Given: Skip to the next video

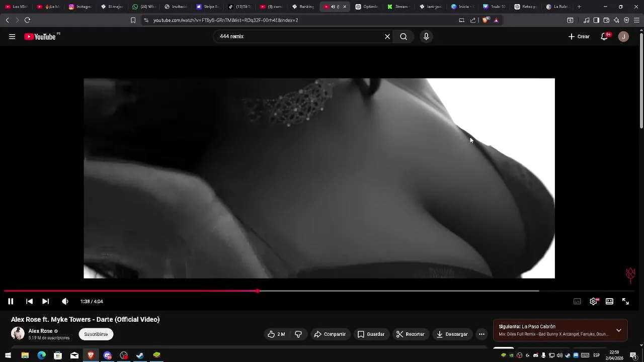Looking at the screenshot, I should point(45,301).
